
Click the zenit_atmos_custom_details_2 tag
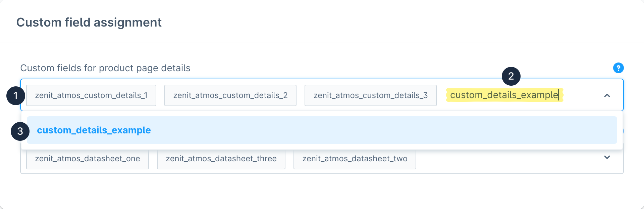coord(230,95)
